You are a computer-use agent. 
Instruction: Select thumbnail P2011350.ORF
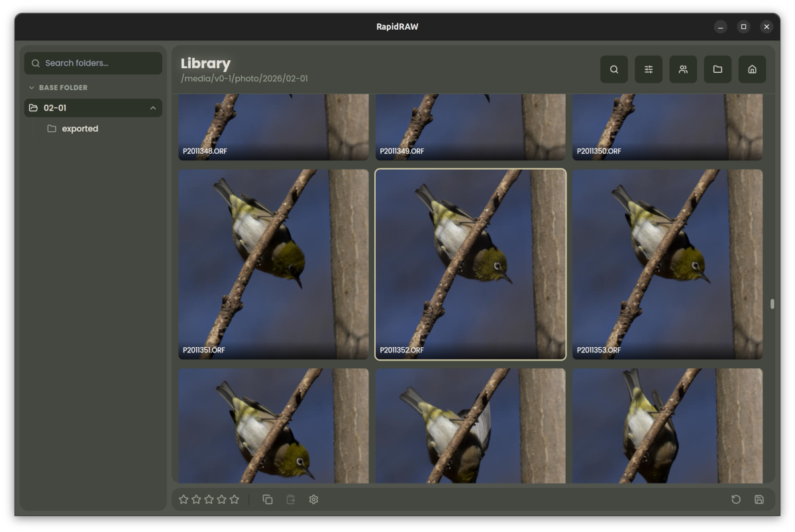667,127
